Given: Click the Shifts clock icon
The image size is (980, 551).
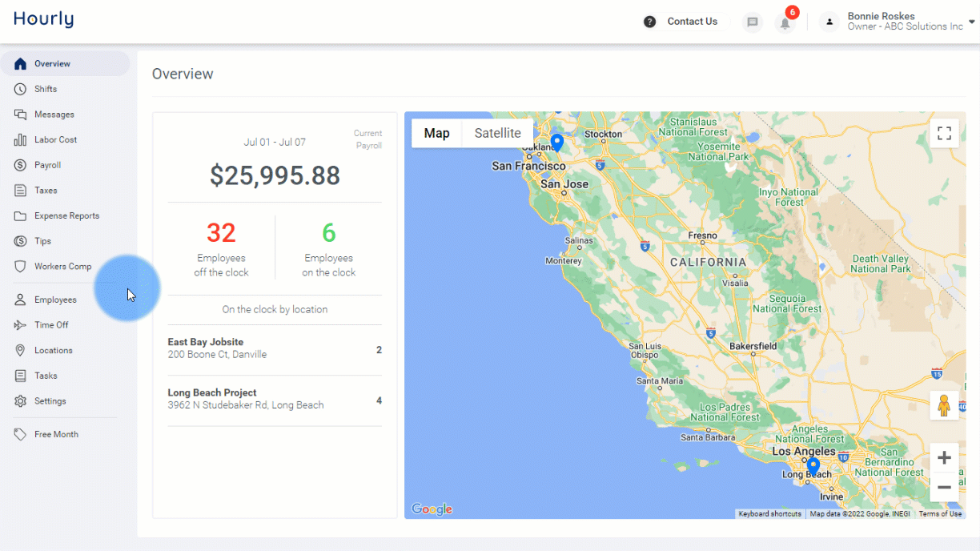Looking at the screenshot, I should tap(20, 89).
